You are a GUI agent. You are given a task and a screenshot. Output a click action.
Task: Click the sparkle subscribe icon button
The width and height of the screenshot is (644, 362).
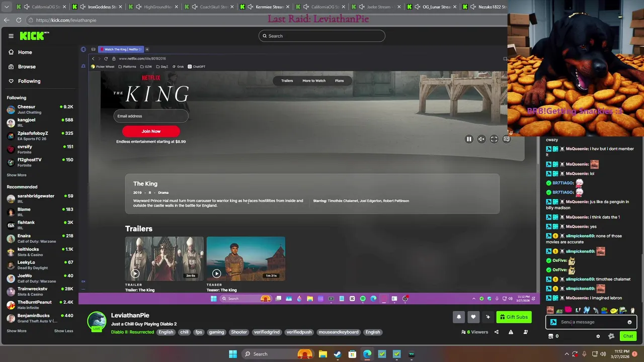click(x=488, y=317)
